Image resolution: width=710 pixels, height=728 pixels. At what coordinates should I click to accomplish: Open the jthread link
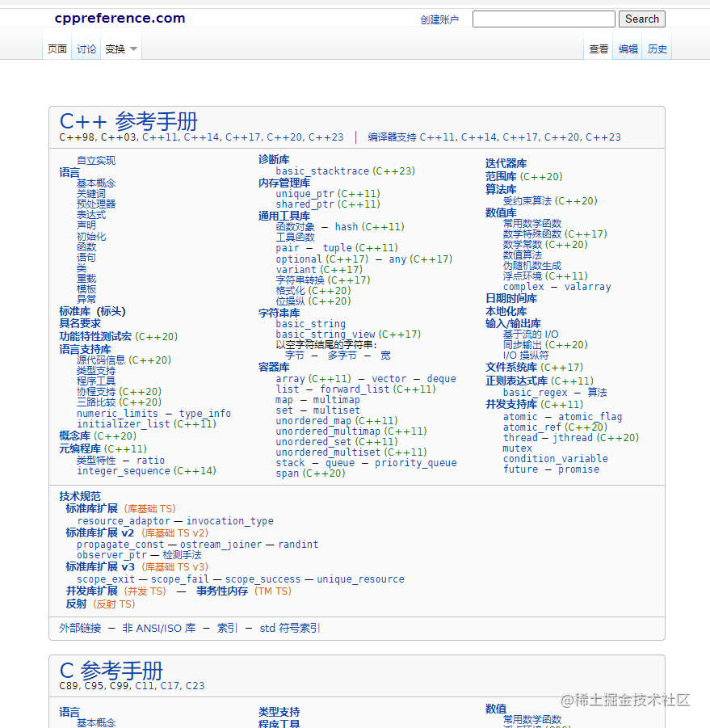[573, 438]
